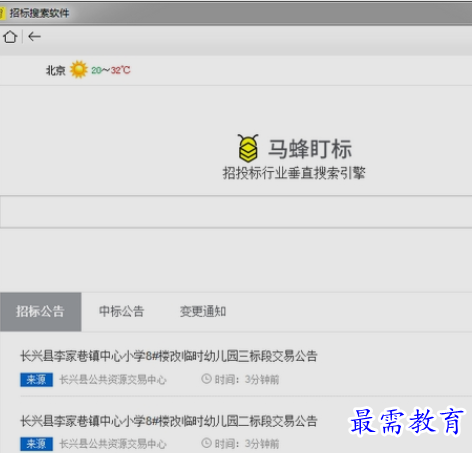Focus the tender search input box
472x453 pixels.
coord(236,212)
